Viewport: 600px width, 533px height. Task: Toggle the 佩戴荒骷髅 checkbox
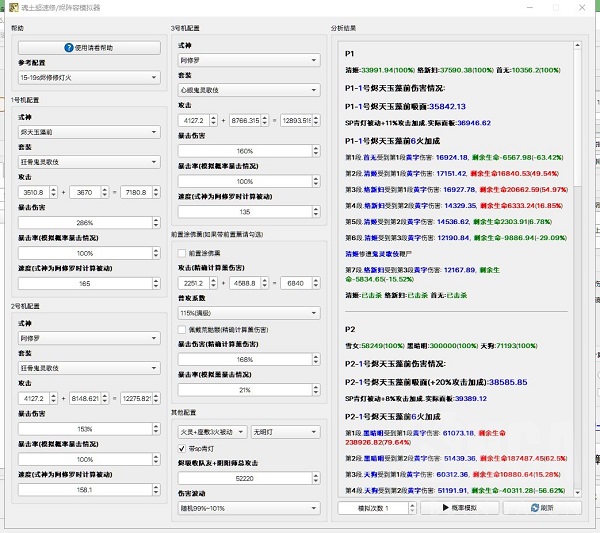[x=181, y=329]
